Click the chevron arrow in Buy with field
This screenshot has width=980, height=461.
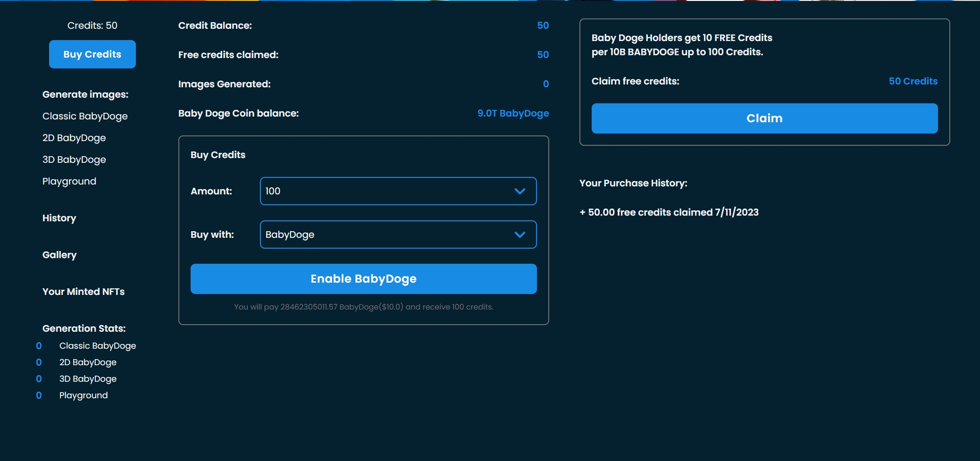pos(519,235)
